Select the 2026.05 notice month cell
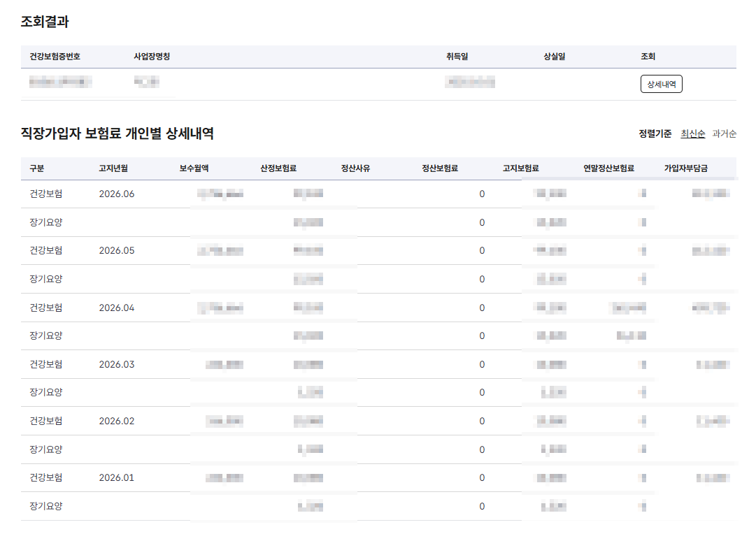 (117, 251)
